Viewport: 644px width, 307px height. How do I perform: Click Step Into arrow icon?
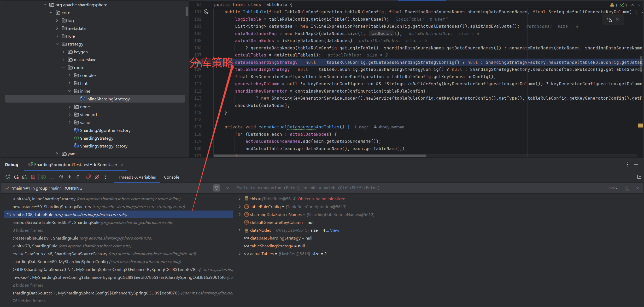pos(69,177)
